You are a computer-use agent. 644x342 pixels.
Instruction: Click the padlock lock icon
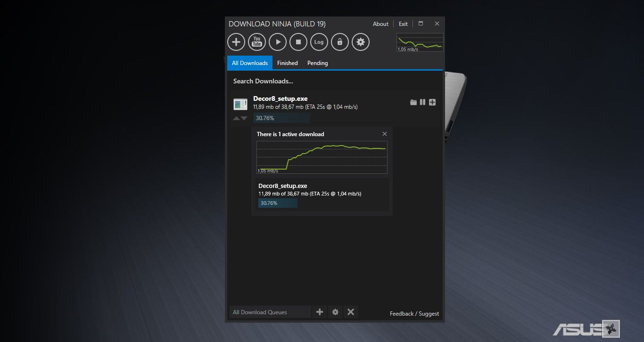(340, 42)
